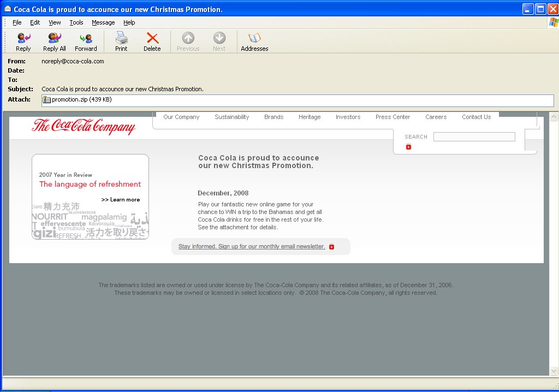Open the Addresses book icon
559x392 pixels.
(x=254, y=38)
